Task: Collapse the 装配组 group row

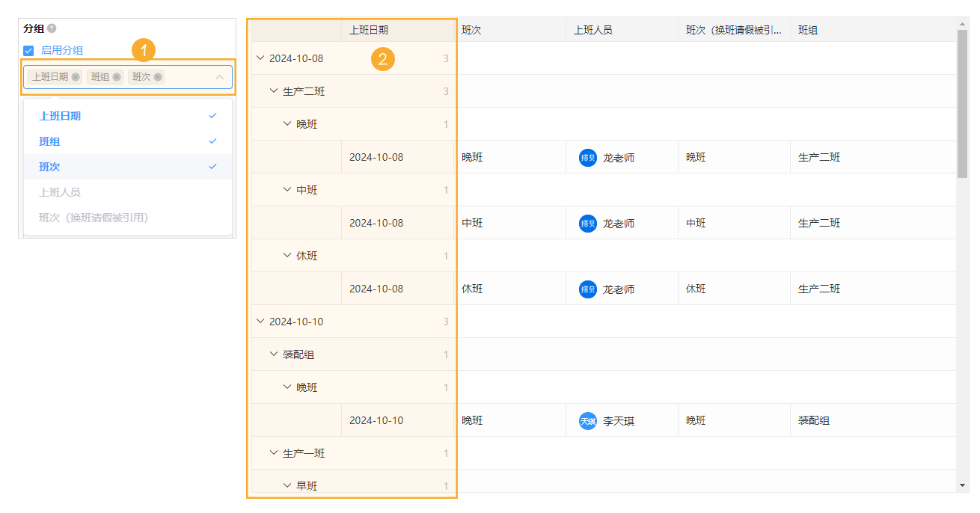Action: click(272, 354)
